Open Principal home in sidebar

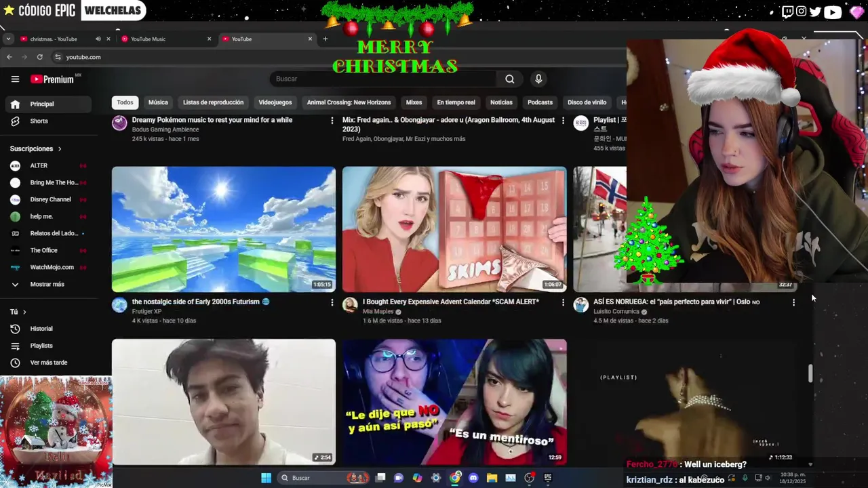47,104
